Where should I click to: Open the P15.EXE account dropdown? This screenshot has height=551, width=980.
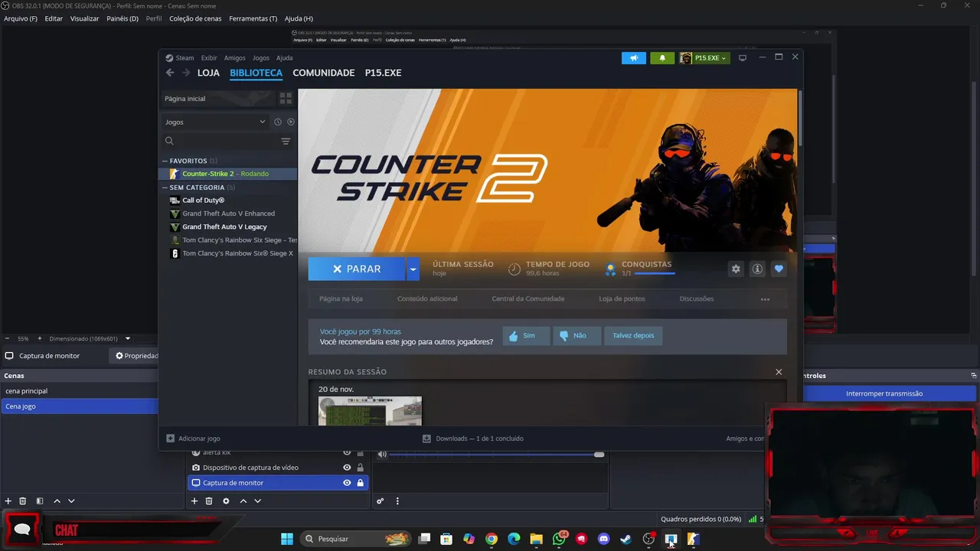pos(704,58)
